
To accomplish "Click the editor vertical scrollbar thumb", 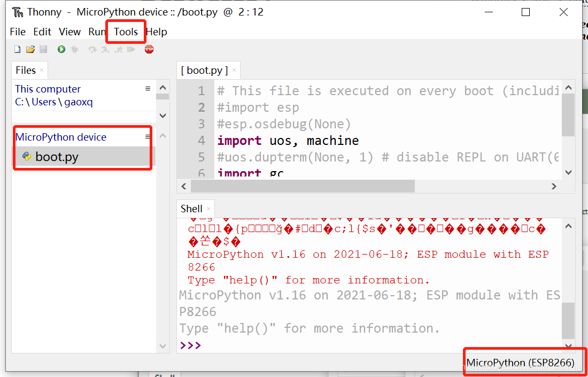I will click(x=568, y=115).
